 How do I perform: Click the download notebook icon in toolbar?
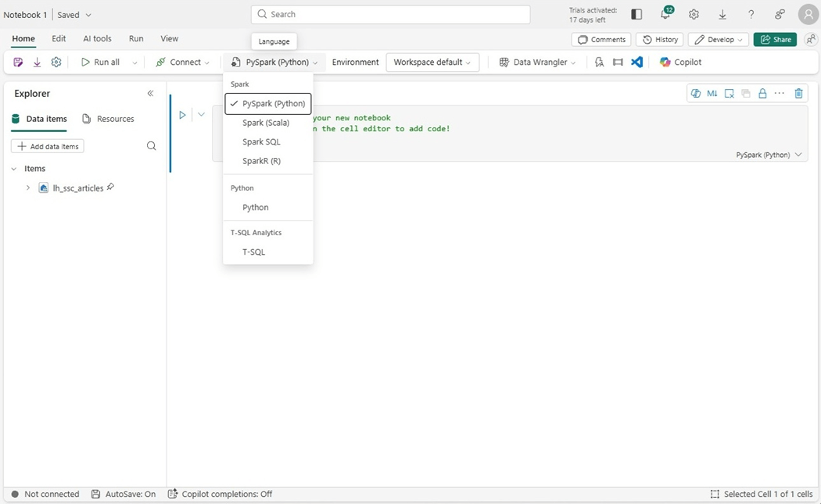38,63
